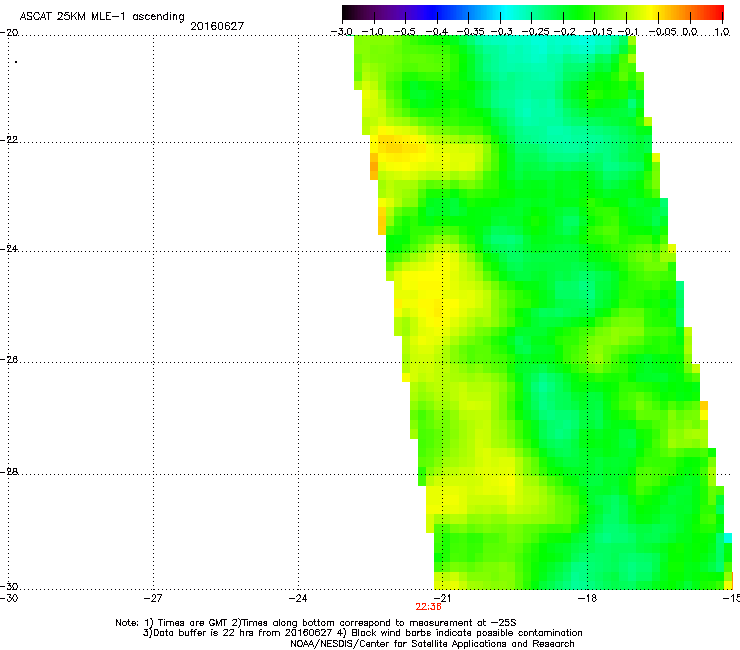Screen dimensions: 740x650
Task: Click the -1.0 color bar label
Action: pyautogui.click(x=372, y=32)
